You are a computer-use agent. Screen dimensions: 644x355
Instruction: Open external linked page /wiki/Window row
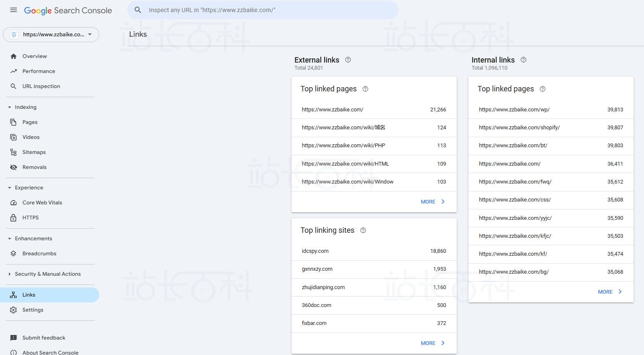(374, 182)
